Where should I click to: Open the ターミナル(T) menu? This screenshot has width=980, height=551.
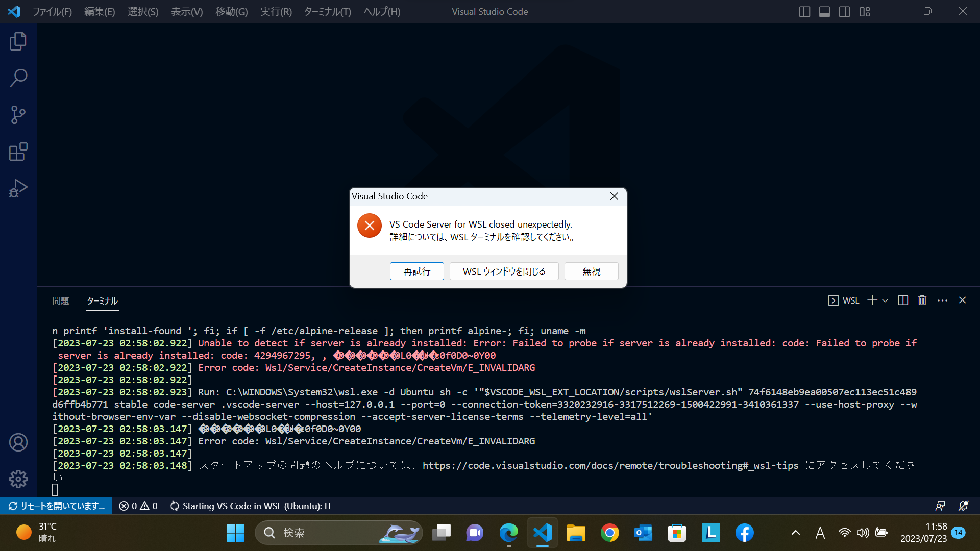pos(327,11)
